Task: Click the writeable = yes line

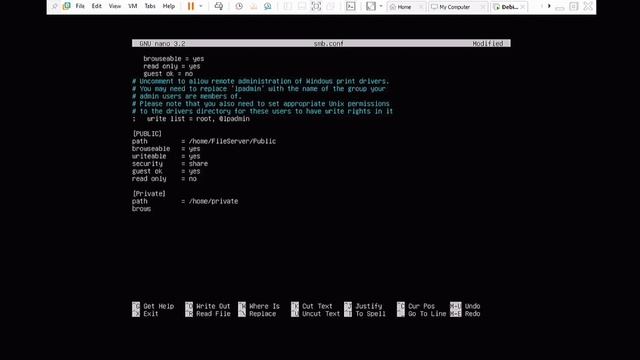Action: 166,156
